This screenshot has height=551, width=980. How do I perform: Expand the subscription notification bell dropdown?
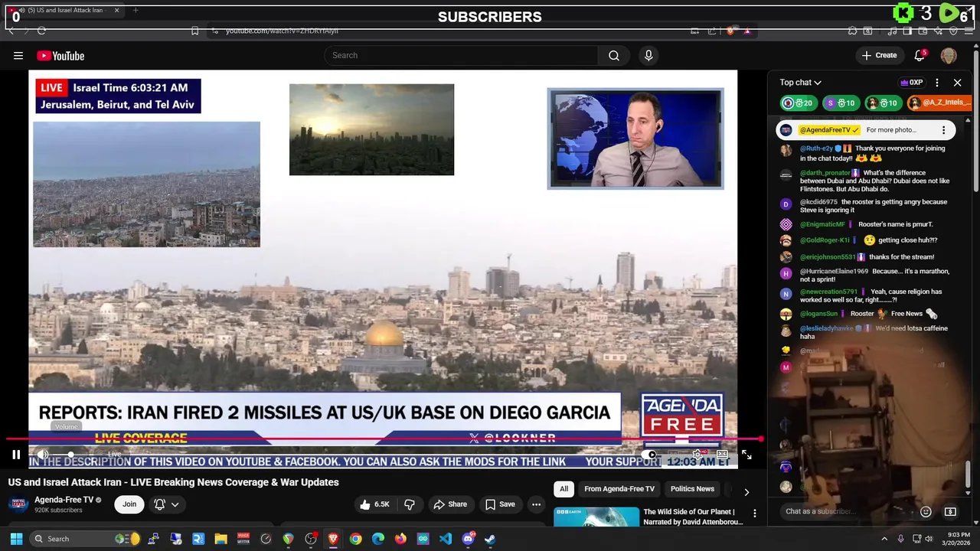pyautogui.click(x=167, y=504)
